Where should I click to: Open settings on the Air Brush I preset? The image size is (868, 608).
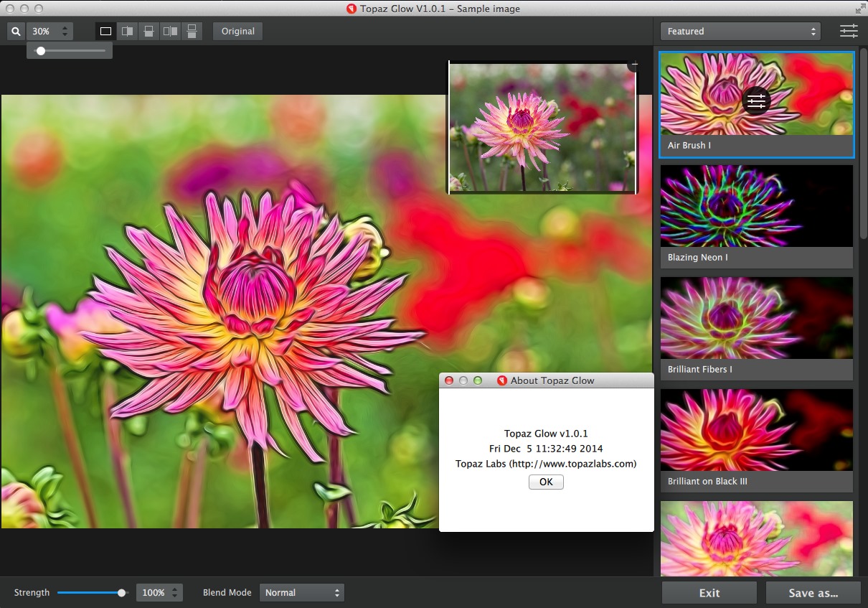coord(756,100)
